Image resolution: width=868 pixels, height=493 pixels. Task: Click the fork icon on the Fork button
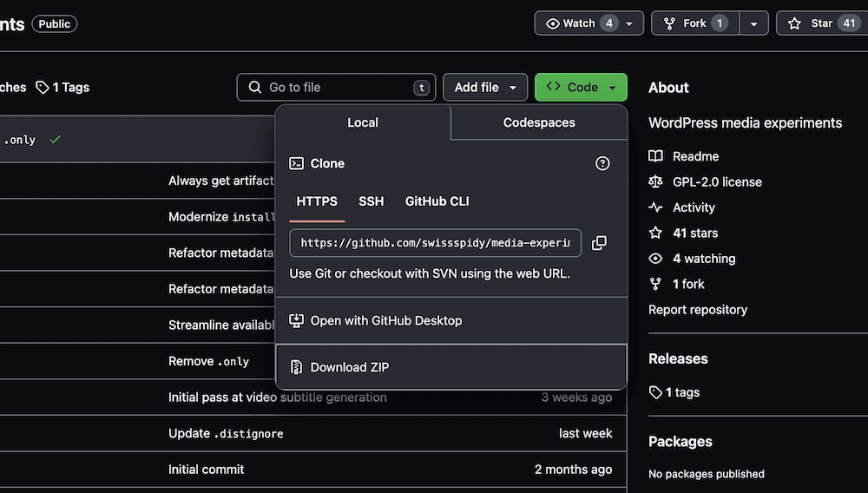669,23
